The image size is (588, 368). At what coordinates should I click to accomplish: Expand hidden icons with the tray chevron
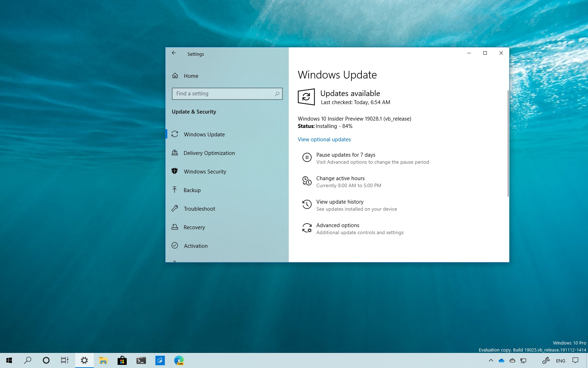[x=491, y=361]
